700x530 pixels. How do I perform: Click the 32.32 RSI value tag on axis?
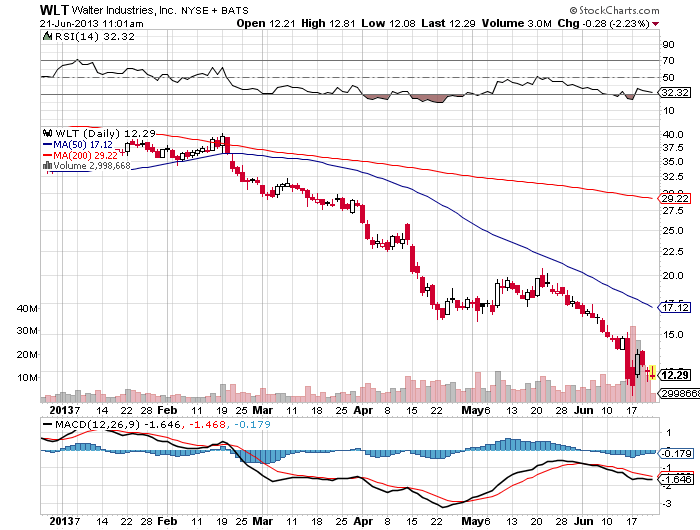point(675,92)
